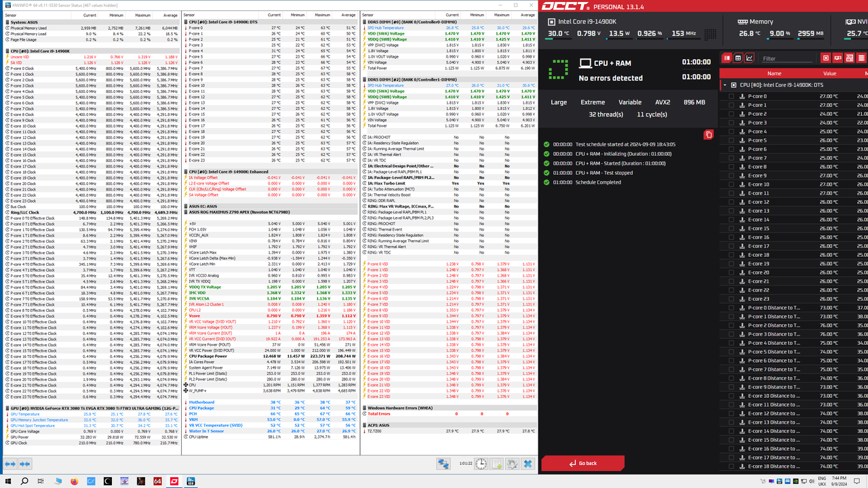Switch OCCT monitoring to table view icon
This screenshot has height=488, width=868.
coord(738,58)
